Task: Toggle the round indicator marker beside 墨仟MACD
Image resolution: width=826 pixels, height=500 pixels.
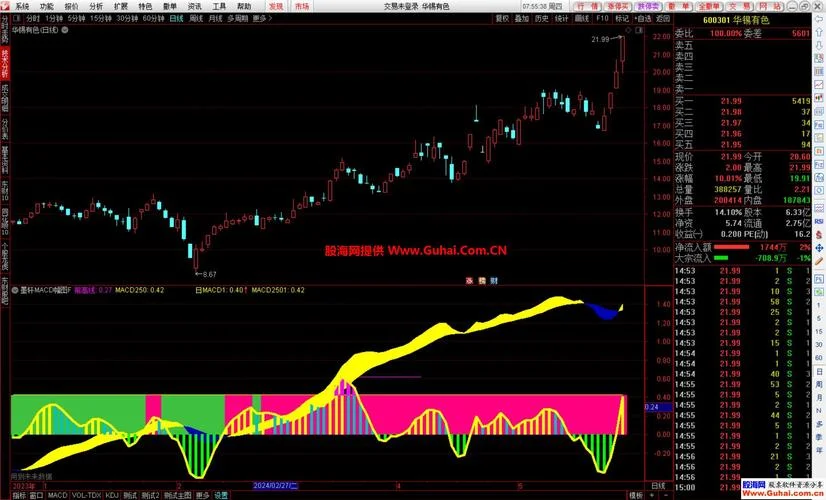Action: 15,290
